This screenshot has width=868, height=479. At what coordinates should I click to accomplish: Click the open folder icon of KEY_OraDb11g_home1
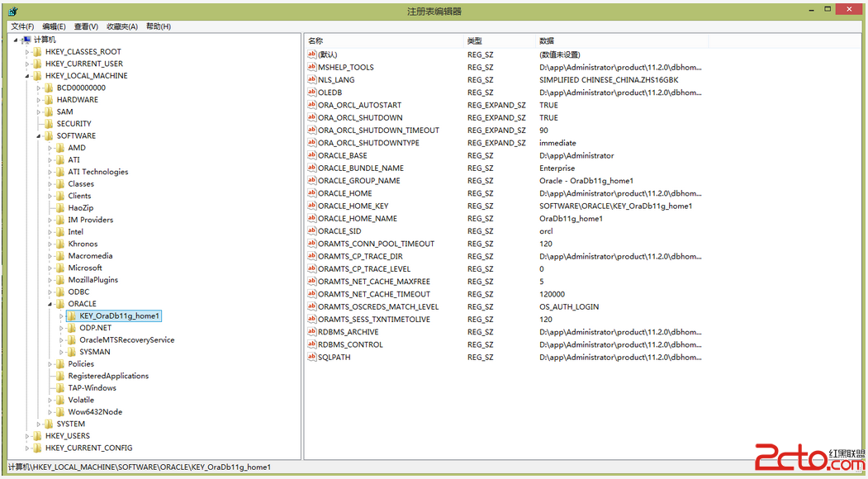pyautogui.click(x=71, y=316)
